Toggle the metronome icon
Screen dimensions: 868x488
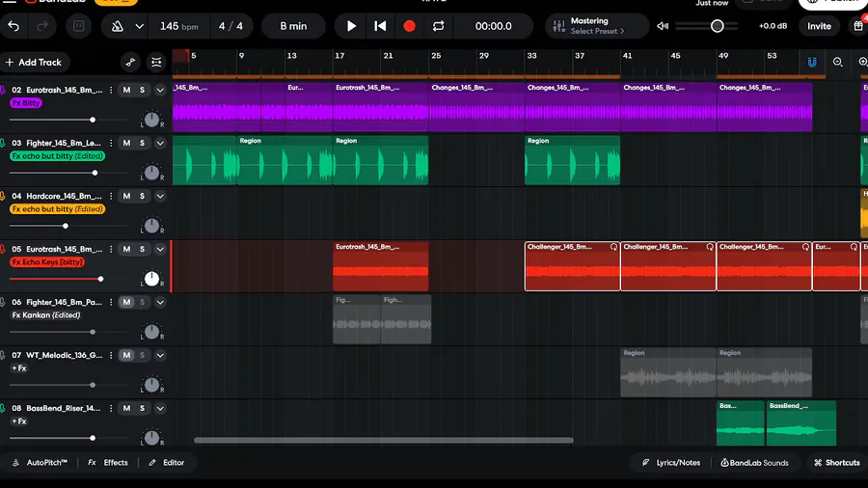pos(118,26)
